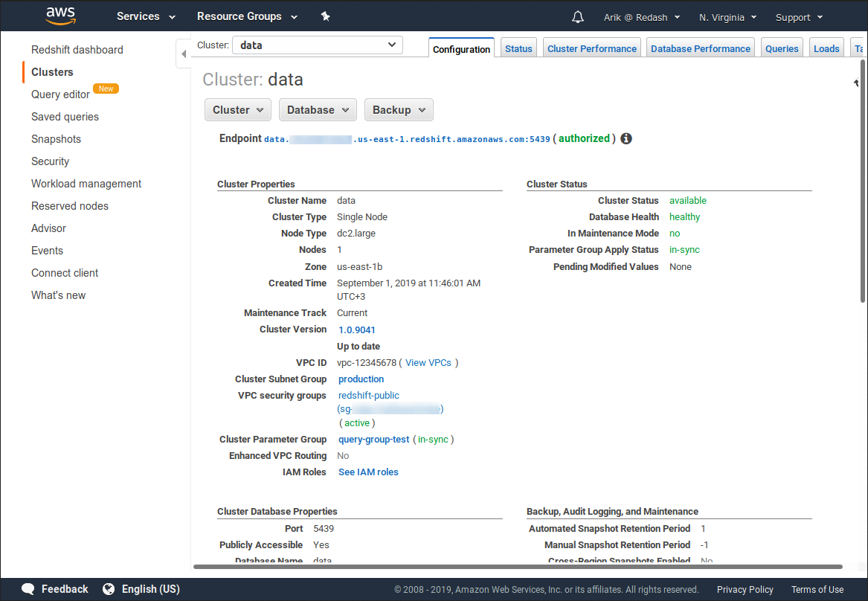The image size is (868, 601).
Task: Expand the Database actions dropdown button
Action: click(318, 109)
